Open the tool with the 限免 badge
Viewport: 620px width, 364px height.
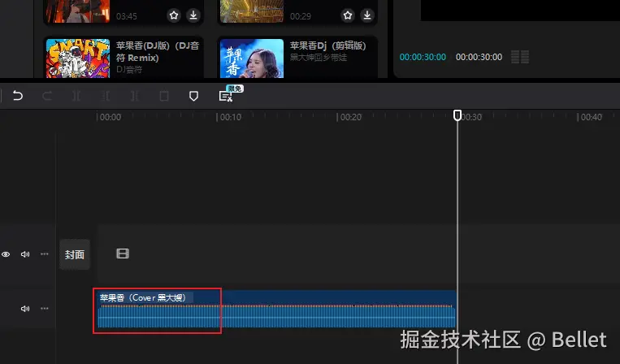click(226, 96)
